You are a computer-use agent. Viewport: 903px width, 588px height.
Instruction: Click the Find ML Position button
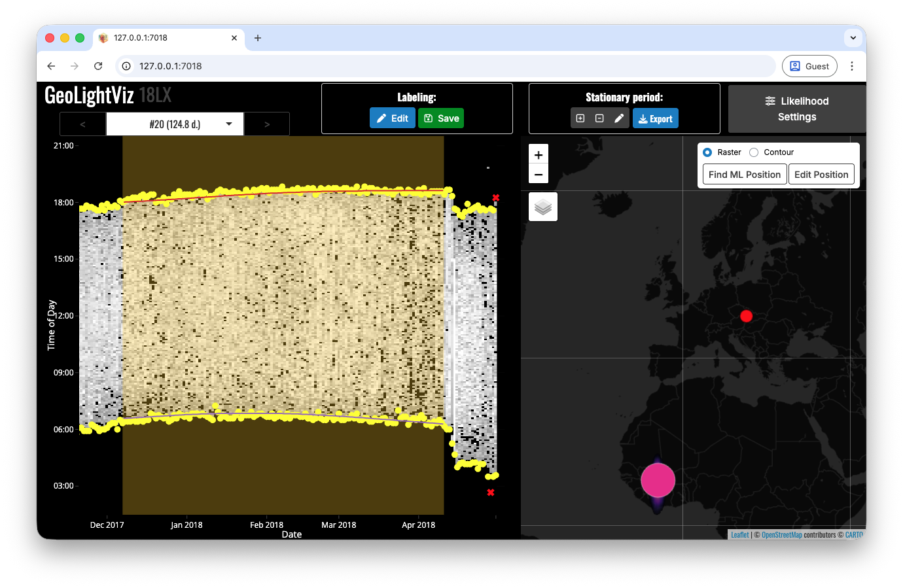(x=744, y=175)
